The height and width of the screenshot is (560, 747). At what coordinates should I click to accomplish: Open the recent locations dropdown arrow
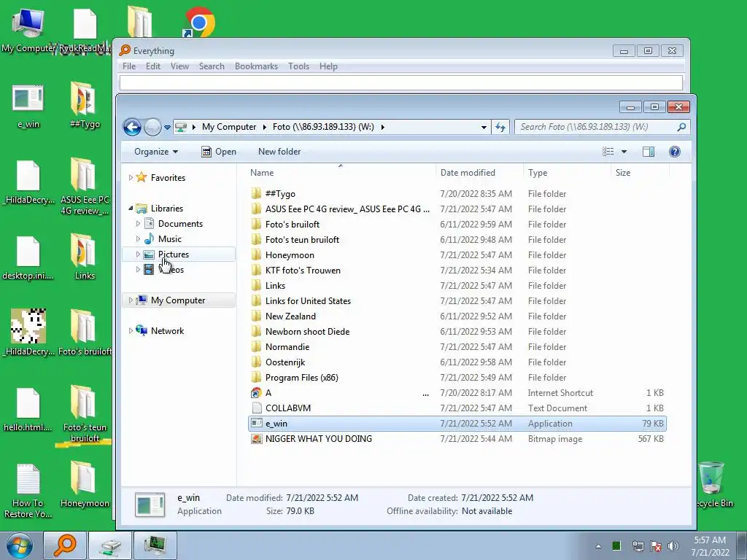tap(167, 128)
